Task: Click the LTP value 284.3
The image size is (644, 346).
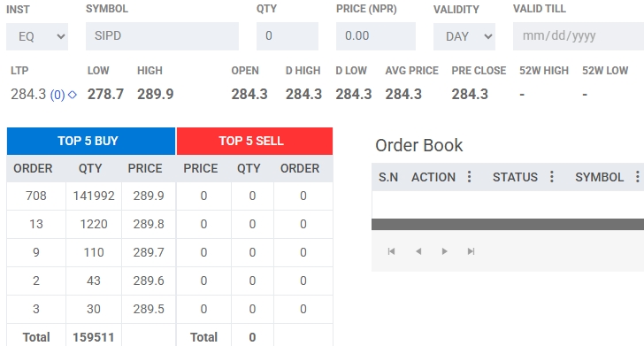Action: (28, 95)
